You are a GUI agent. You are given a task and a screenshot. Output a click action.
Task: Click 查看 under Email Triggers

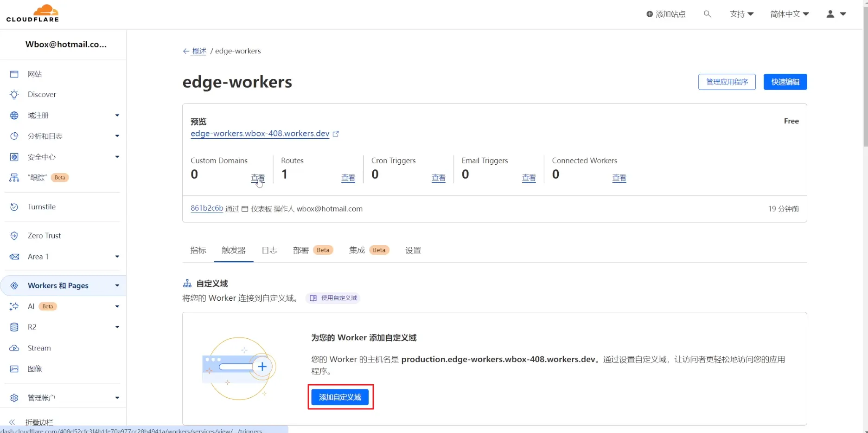(x=529, y=178)
